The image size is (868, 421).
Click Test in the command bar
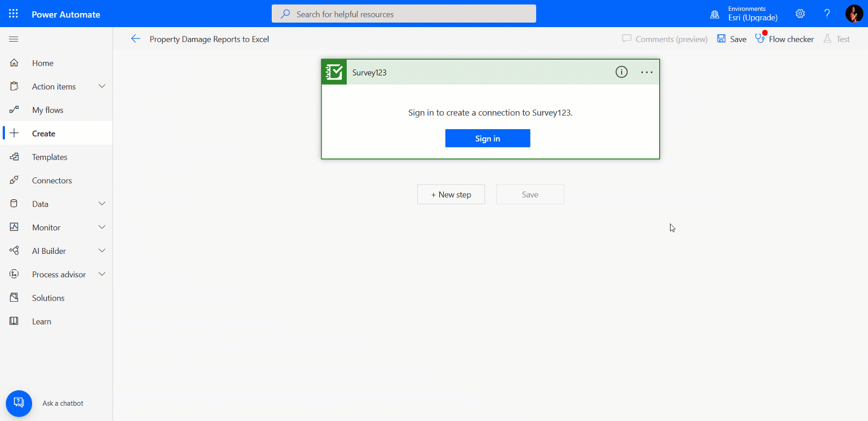(x=837, y=39)
